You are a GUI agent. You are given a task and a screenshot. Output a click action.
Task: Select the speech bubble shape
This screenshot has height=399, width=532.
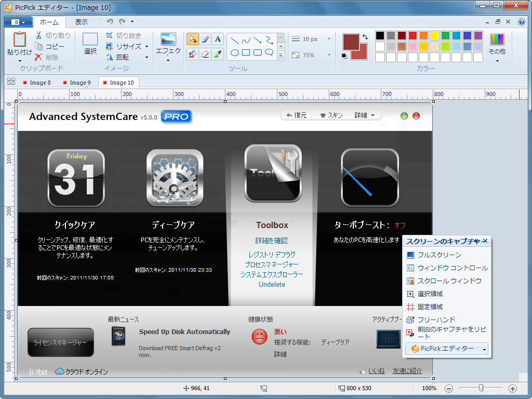[269, 53]
